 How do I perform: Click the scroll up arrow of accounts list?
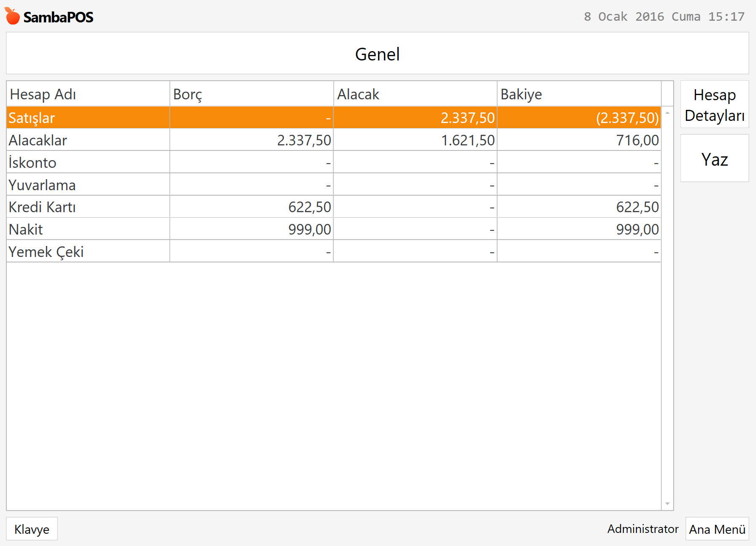click(667, 113)
